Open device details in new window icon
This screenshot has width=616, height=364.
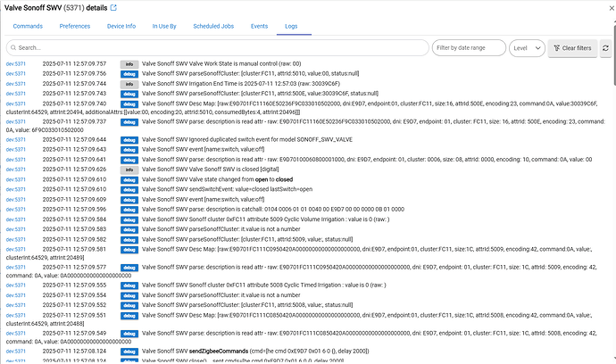pos(113,8)
